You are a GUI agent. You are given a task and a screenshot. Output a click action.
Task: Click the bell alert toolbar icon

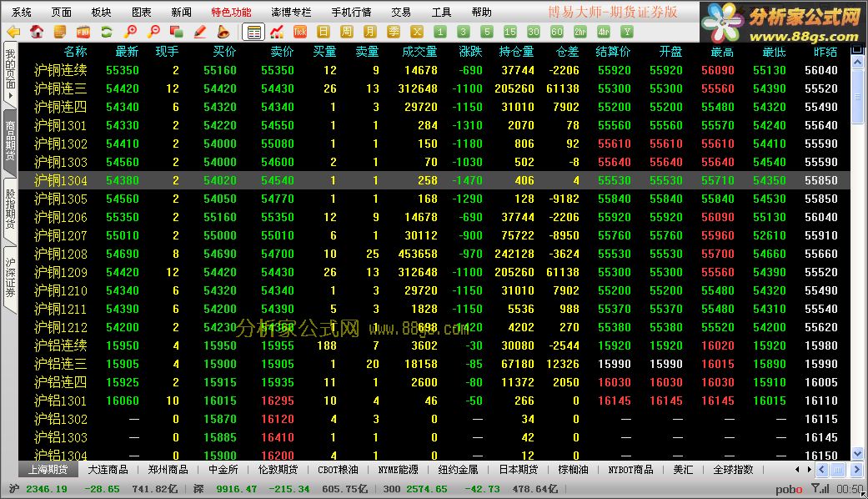coord(223,32)
